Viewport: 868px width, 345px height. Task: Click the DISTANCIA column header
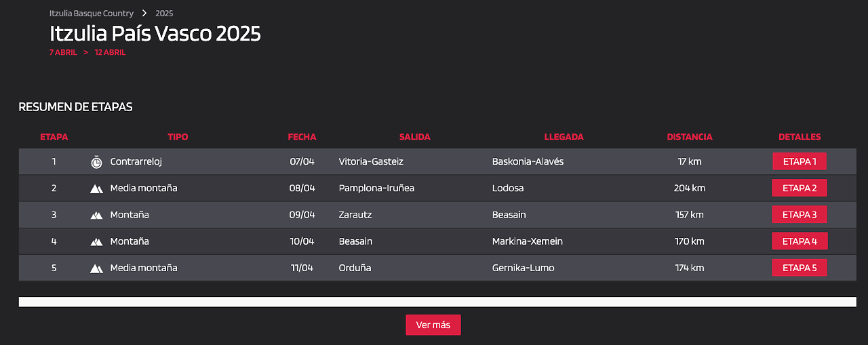pos(690,137)
